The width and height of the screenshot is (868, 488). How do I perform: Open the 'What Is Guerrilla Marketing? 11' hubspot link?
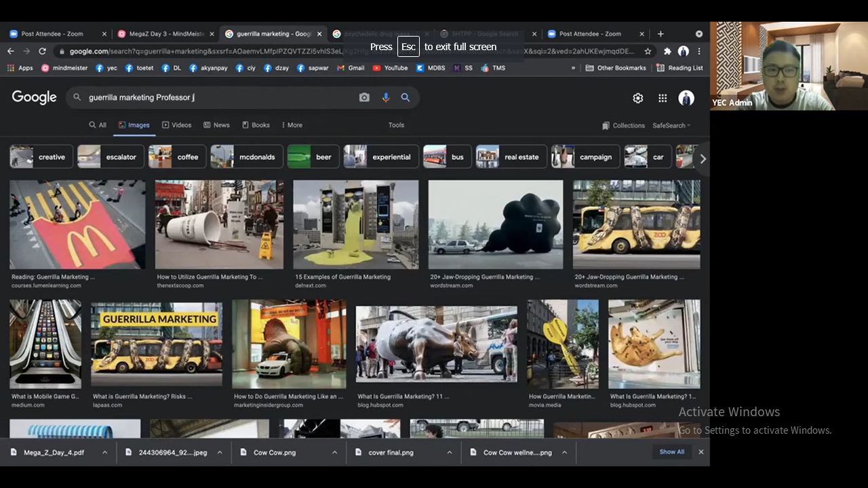[x=403, y=396]
